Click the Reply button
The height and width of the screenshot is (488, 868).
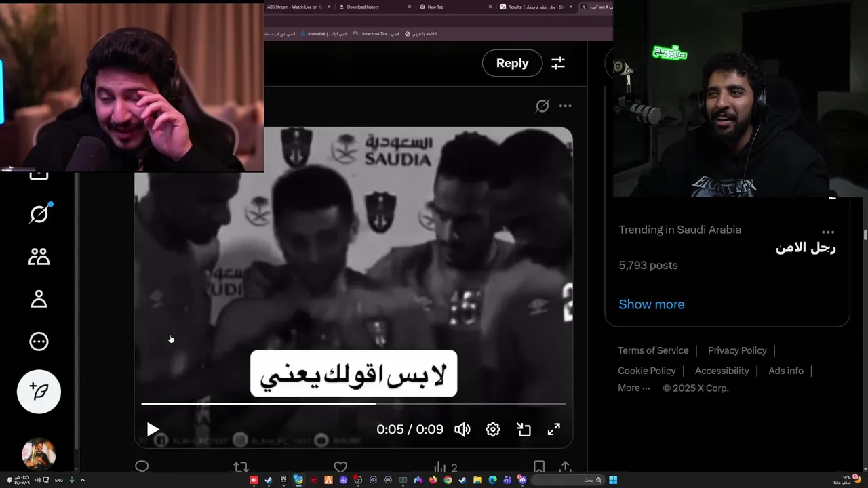tap(512, 63)
